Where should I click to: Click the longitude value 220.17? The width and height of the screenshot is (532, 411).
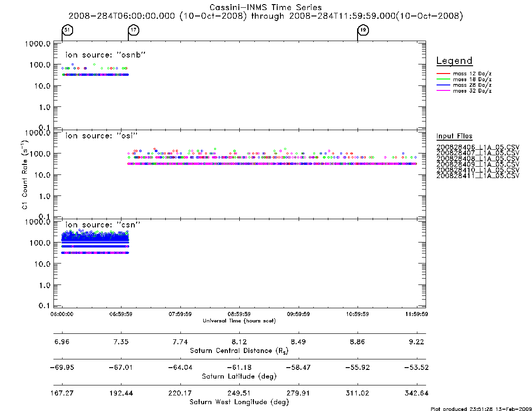180,393
